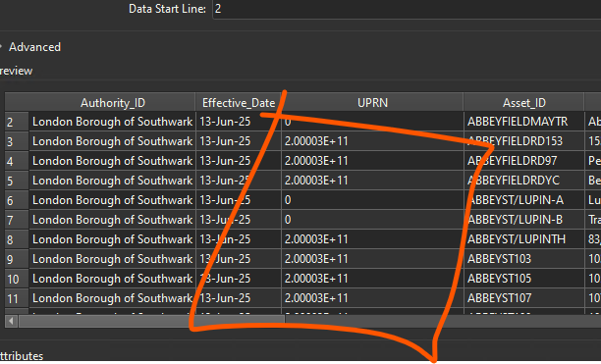
Task: Click the UPRN column header
Action: coord(372,103)
